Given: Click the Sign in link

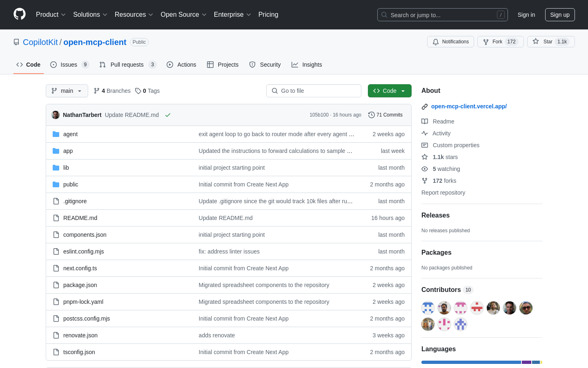Looking at the screenshot, I should point(526,15).
